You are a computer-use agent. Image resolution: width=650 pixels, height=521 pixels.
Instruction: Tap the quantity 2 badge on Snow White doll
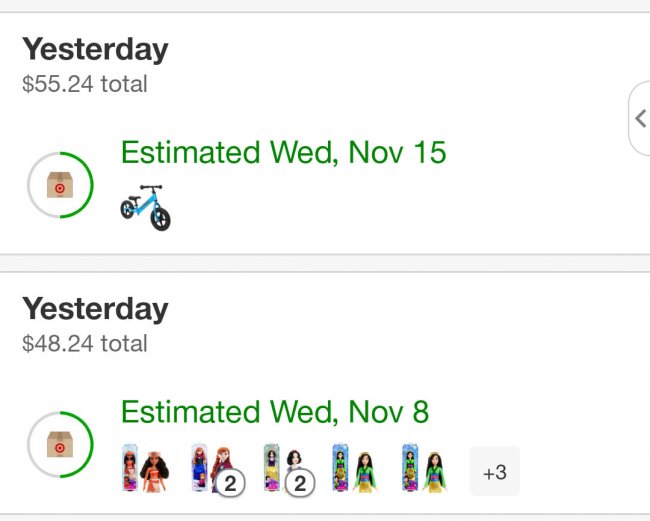click(300, 484)
